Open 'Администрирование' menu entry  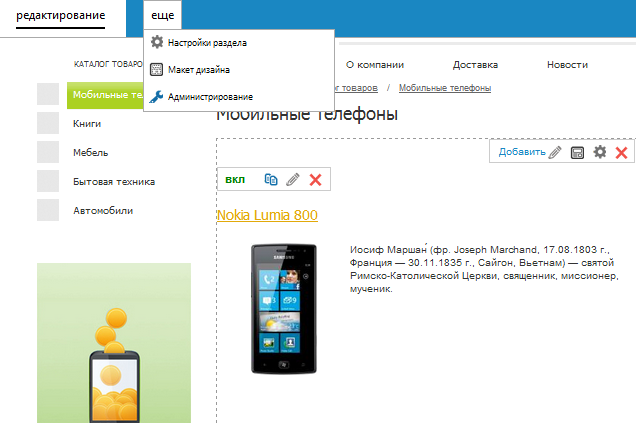coord(210,97)
